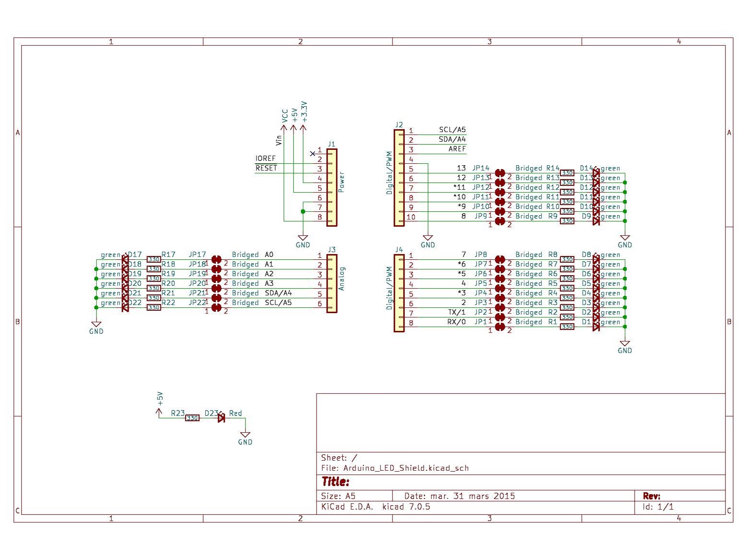Select the IOREF net label
The width and height of the screenshot is (747, 560).
pyautogui.click(x=265, y=158)
